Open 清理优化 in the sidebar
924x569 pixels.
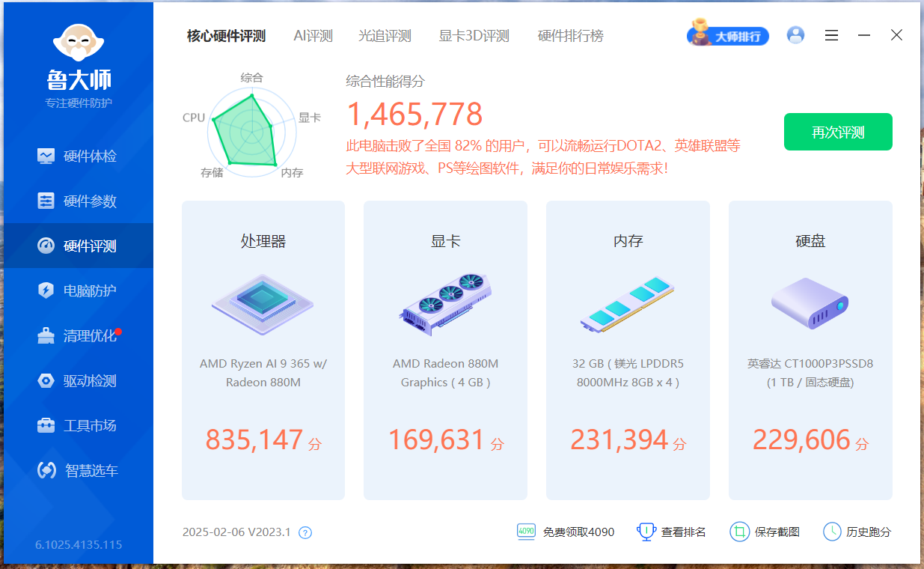tap(78, 335)
